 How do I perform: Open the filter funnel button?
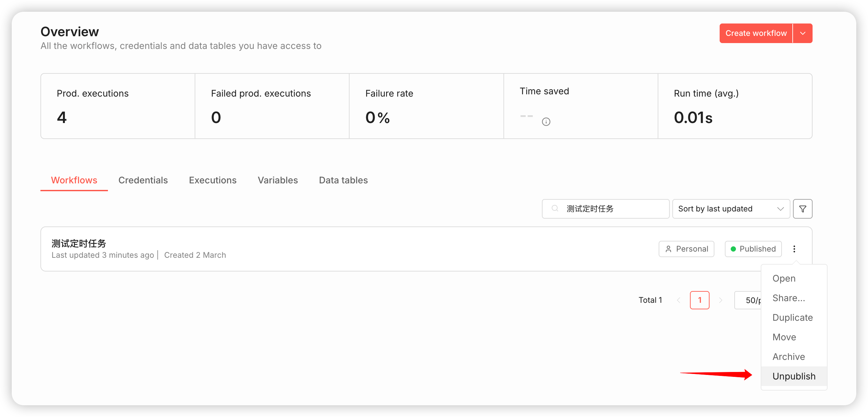[x=802, y=209]
